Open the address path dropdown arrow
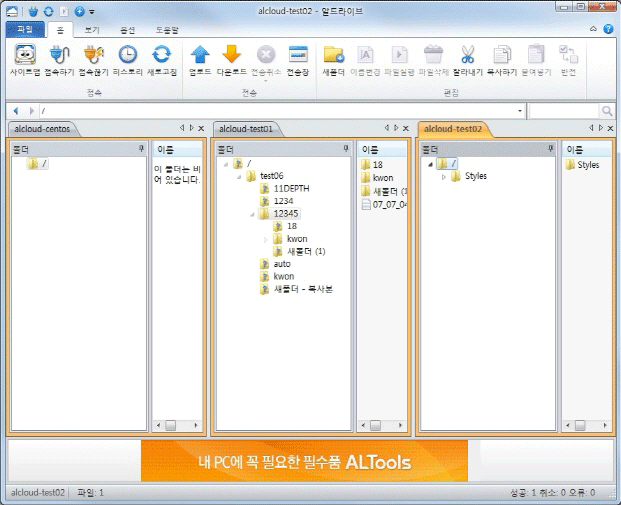The width and height of the screenshot is (621, 505). click(x=520, y=111)
